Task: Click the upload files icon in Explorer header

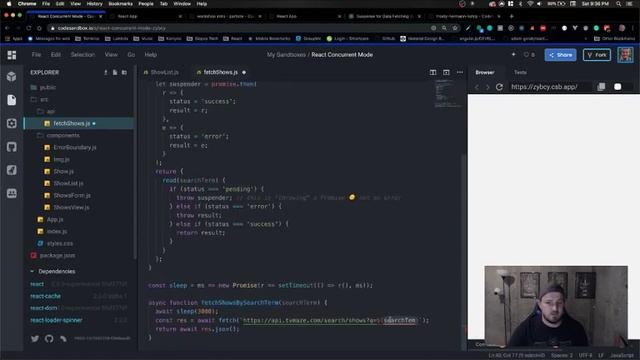Action: (106, 72)
